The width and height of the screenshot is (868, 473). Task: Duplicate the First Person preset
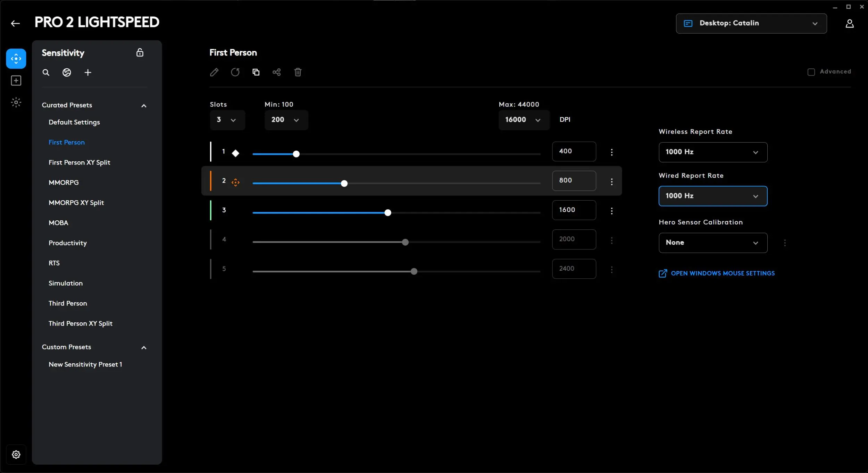(x=256, y=72)
